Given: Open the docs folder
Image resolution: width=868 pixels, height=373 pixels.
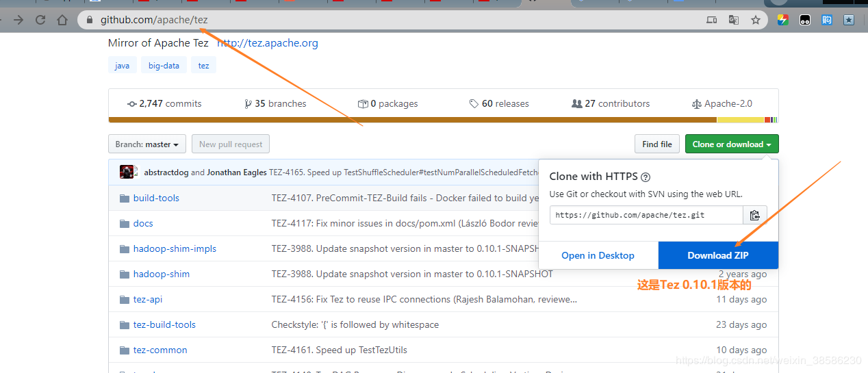Looking at the screenshot, I should coord(143,223).
